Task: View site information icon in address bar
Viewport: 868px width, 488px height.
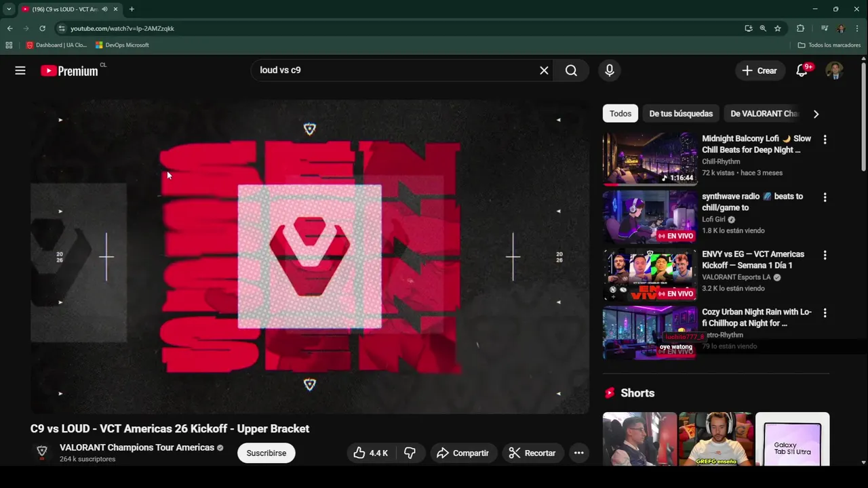Action: point(62,28)
